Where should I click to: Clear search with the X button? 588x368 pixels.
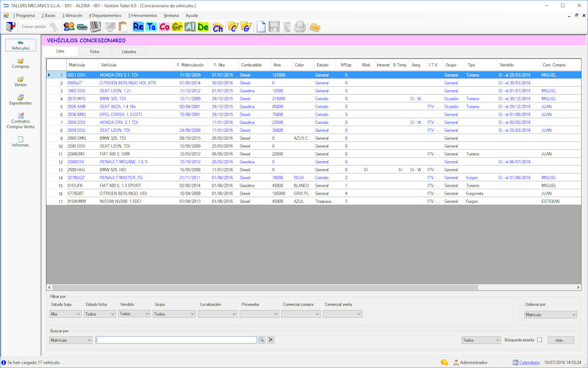(270, 340)
